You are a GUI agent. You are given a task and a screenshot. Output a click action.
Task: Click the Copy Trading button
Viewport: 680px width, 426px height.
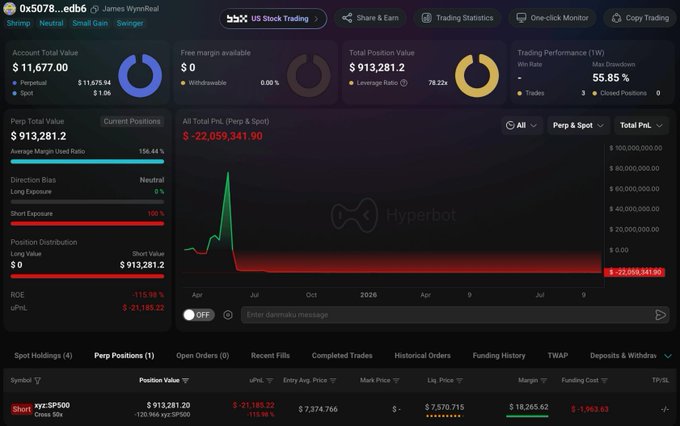[x=640, y=18]
